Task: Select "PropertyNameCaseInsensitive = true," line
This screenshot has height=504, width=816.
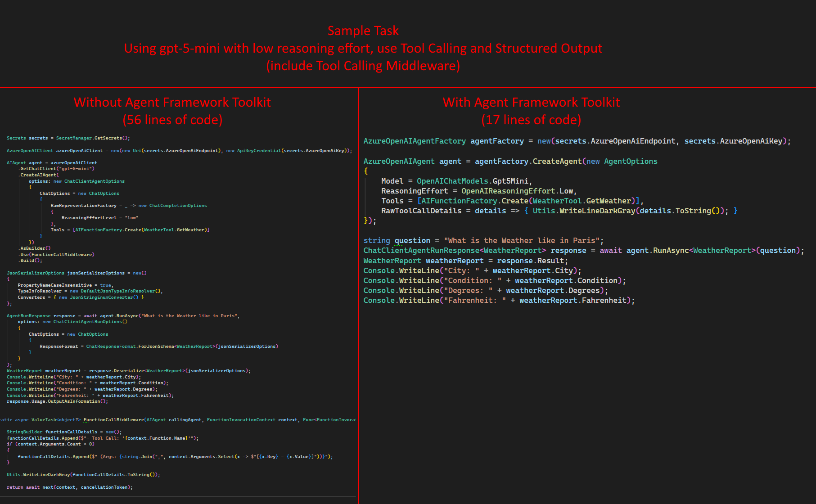Action: [66, 285]
